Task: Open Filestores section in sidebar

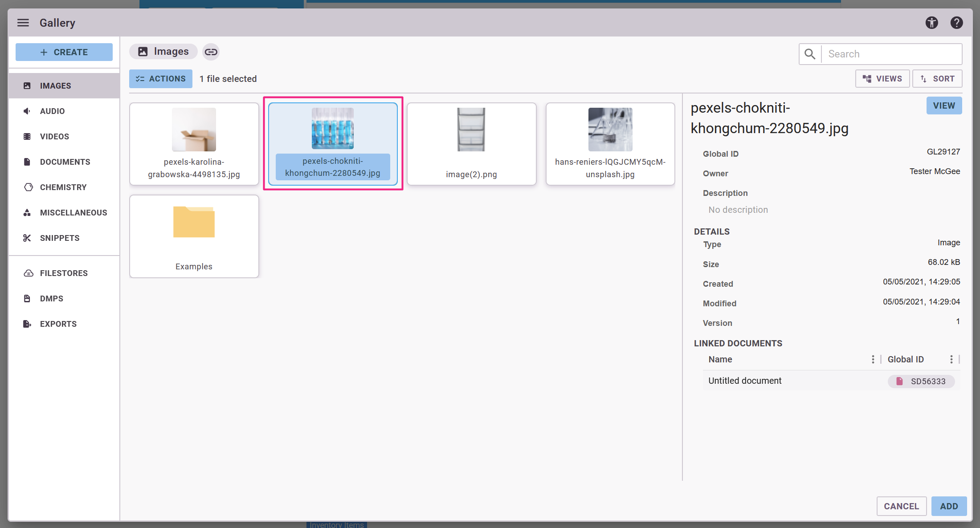Action: (64, 273)
